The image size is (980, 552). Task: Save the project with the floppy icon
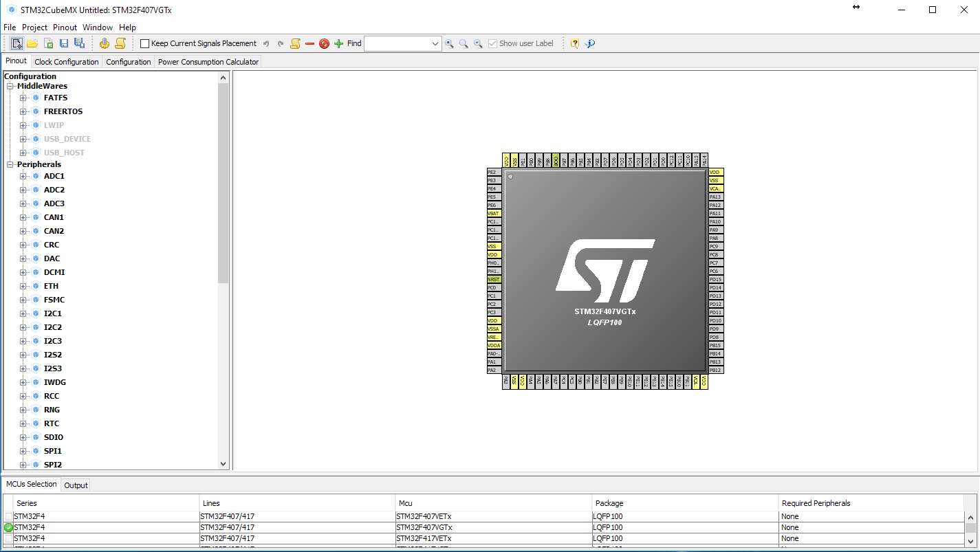click(64, 43)
